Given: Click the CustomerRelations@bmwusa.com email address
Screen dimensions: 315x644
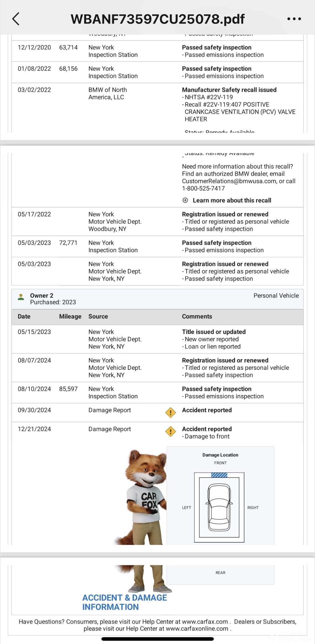Looking at the screenshot, I should [229, 181].
